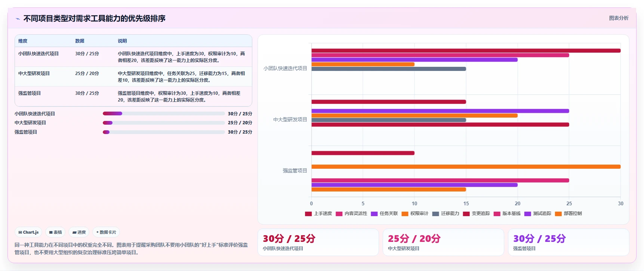Click the 25分 / 20分 value beside the 中大型研发项目 progress bar
This screenshot has width=644, height=271.
(x=240, y=123)
